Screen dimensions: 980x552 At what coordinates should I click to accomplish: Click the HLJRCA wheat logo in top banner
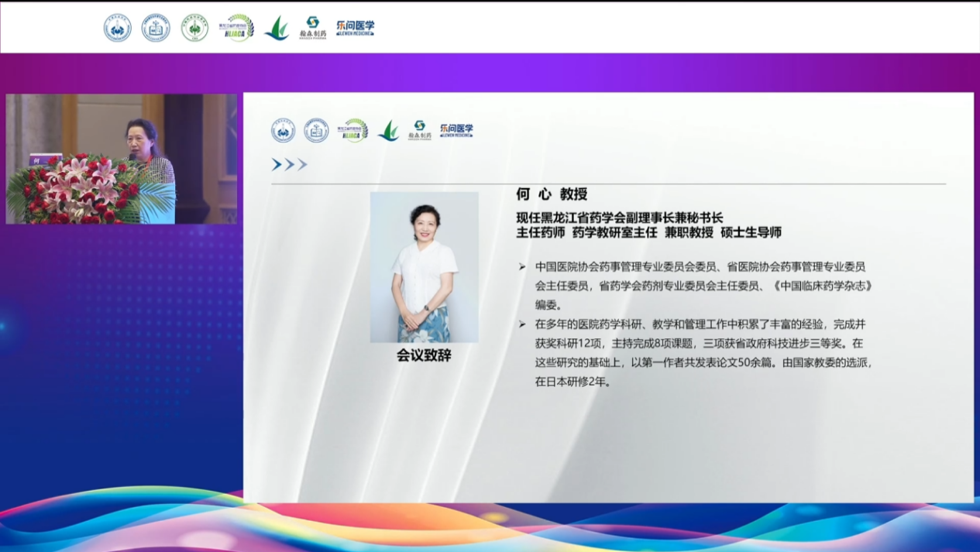236,28
